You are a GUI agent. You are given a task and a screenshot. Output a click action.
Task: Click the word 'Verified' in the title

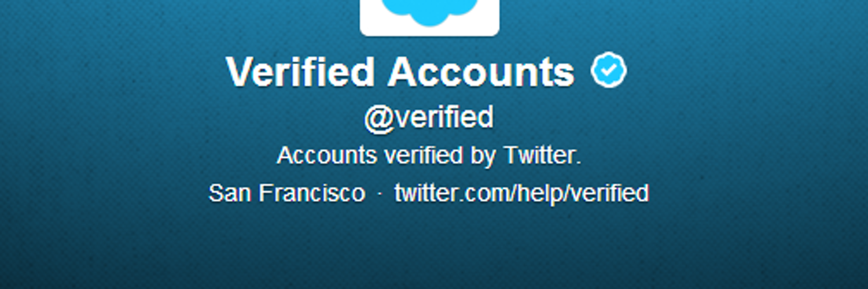tap(301, 72)
